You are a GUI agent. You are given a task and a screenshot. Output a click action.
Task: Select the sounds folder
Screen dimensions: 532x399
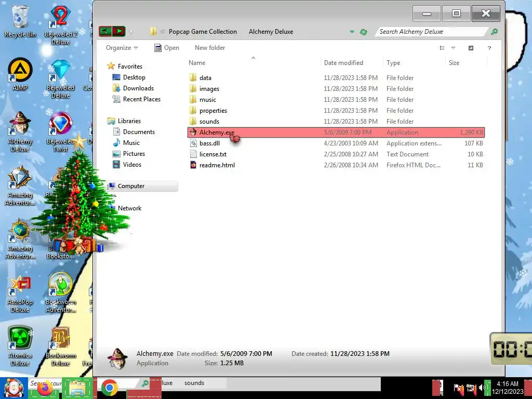coord(336,121)
